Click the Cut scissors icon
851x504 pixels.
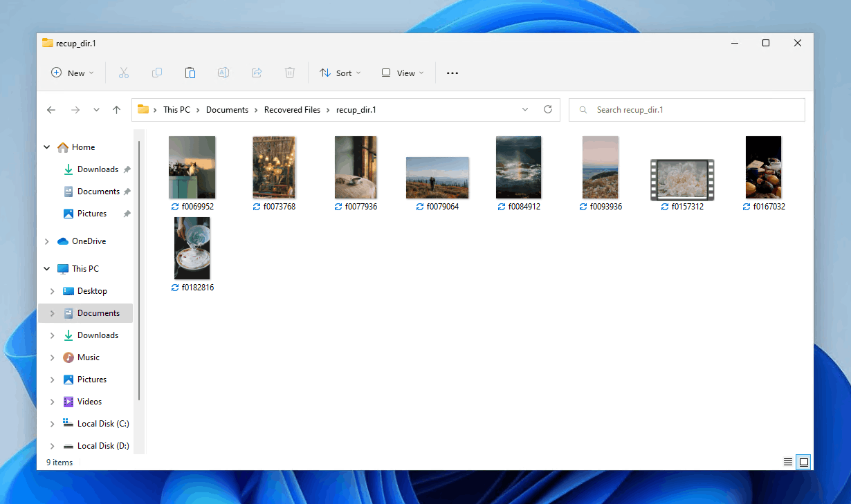click(x=124, y=73)
